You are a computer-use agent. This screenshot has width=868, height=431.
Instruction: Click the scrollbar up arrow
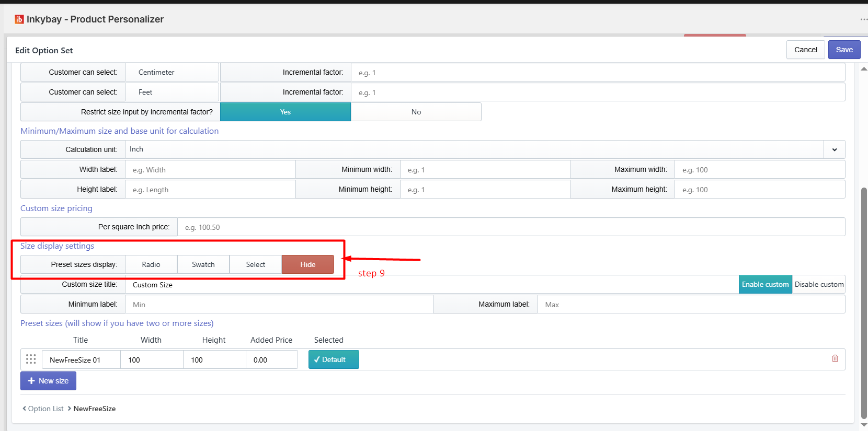[864, 69]
